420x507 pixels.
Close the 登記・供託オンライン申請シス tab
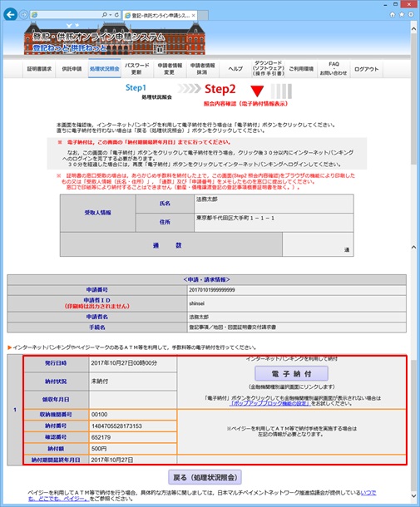193,15
